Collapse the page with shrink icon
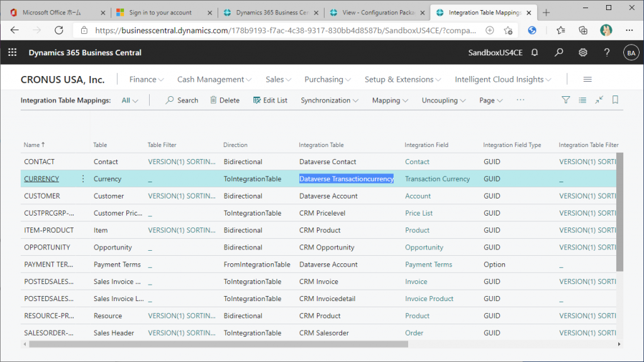 (x=599, y=100)
